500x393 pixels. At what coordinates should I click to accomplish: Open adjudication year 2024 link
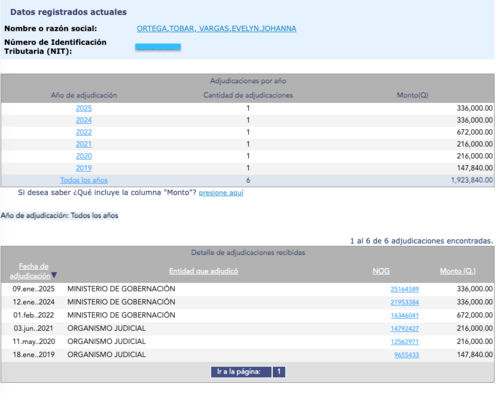[84, 120]
